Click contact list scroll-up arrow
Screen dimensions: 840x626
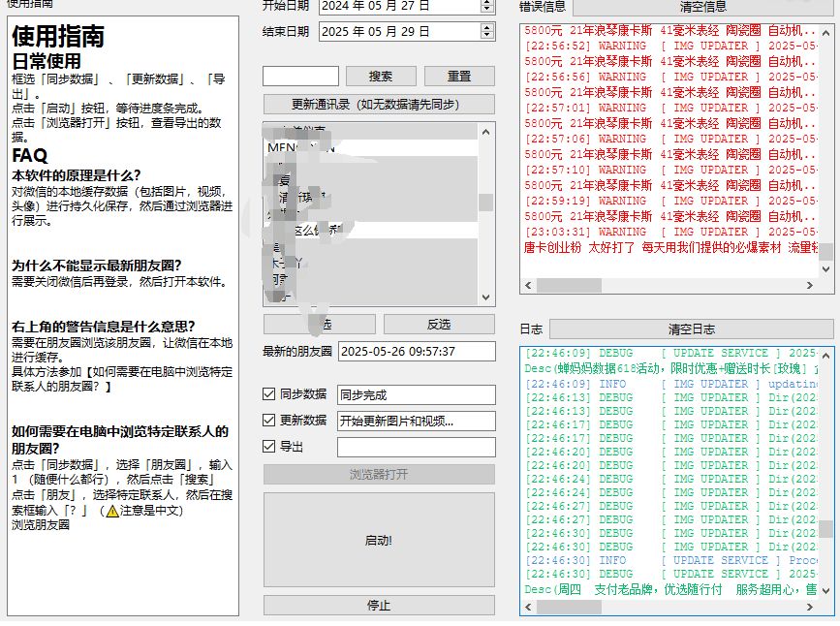click(486, 132)
